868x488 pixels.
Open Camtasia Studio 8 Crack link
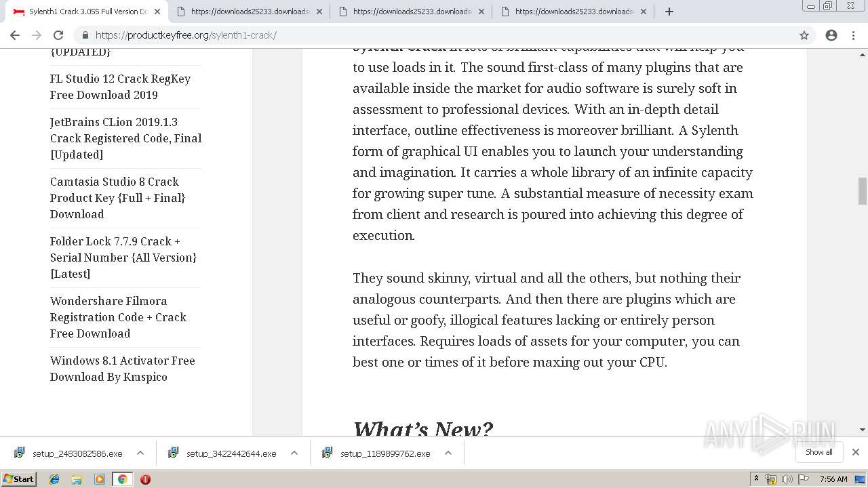click(117, 198)
